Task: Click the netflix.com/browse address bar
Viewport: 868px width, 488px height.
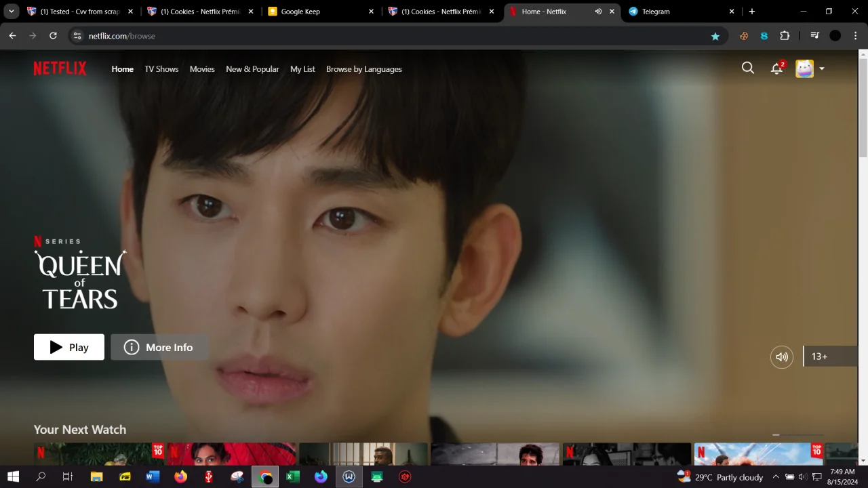Action: (x=398, y=36)
